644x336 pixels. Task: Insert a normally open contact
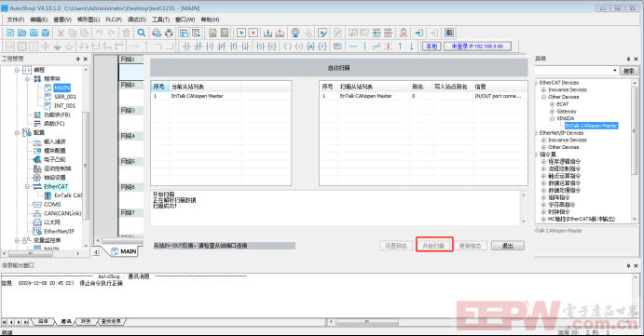[186, 47]
